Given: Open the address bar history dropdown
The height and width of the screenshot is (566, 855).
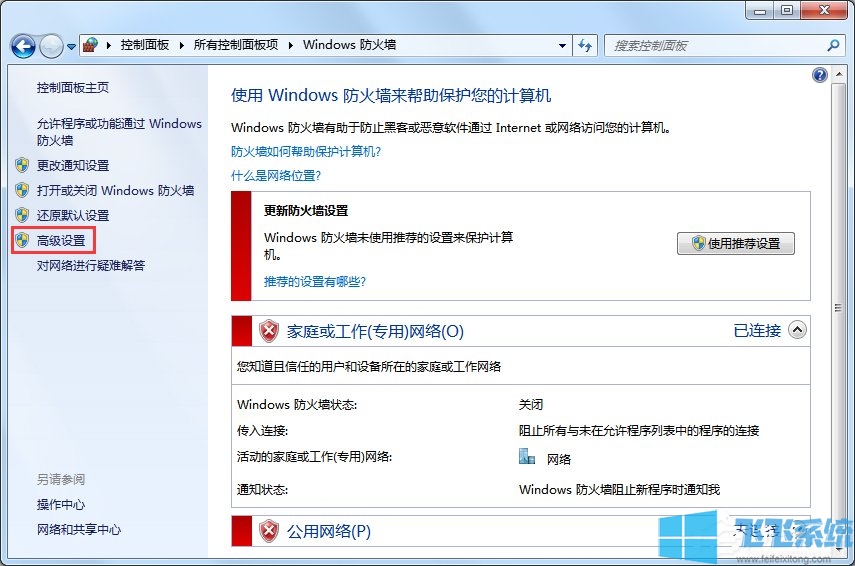Looking at the screenshot, I should 562,46.
